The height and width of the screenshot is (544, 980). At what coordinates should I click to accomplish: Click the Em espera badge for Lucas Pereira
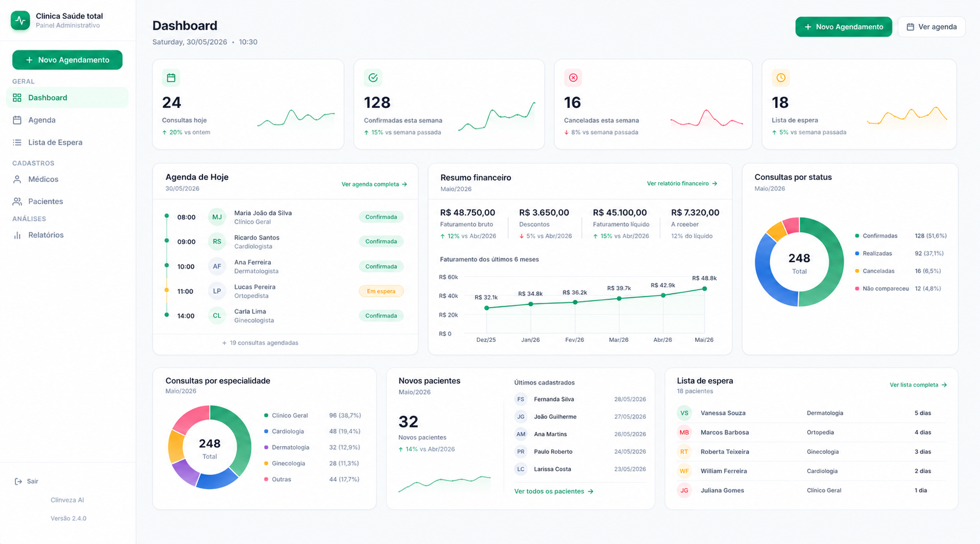[x=381, y=291]
